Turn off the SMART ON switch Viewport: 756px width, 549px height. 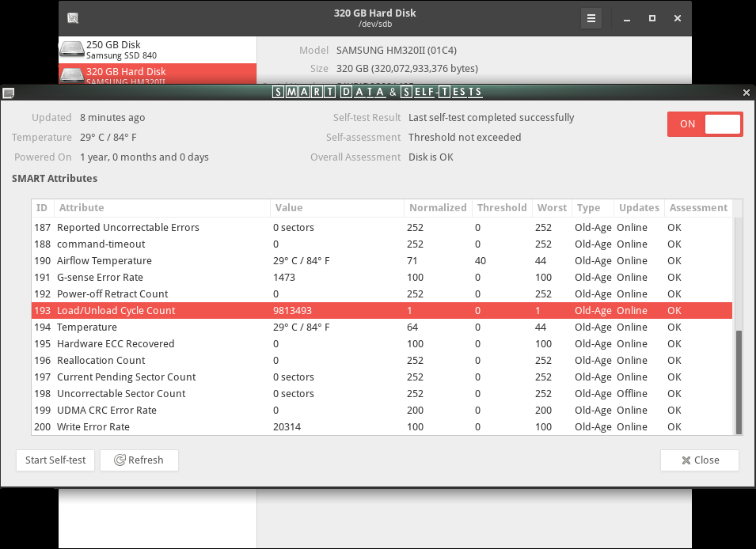coord(705,124)
